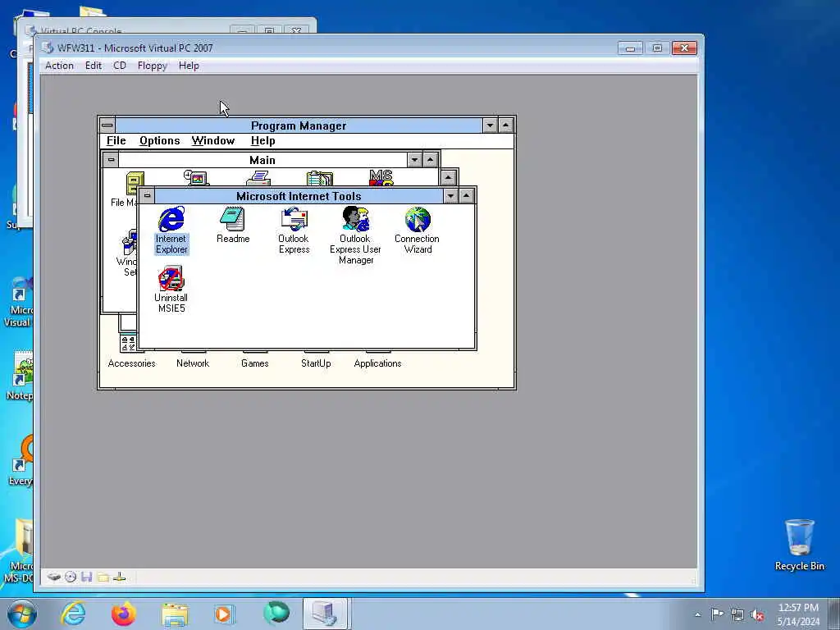Screen dimensions: 840x630
Task: Click the network adapter status icon in Virtual PC
Action: point(120,577)
